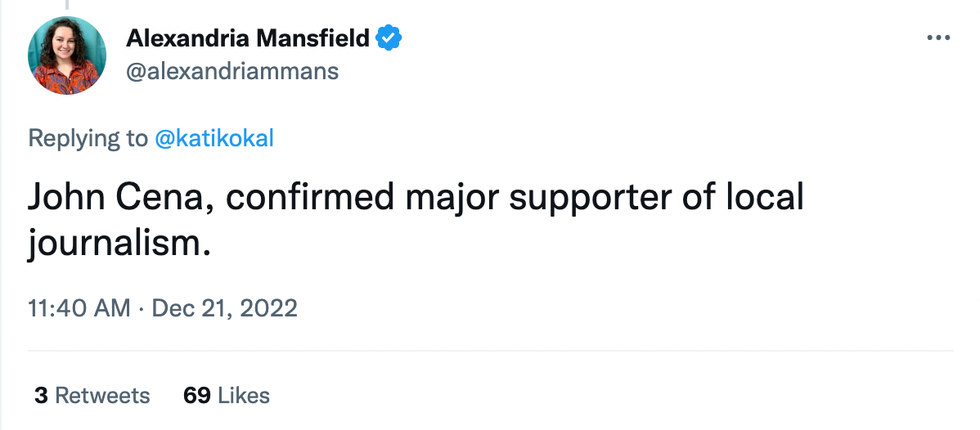
Task: View the Likes list
Action: (x=244, y=395)
